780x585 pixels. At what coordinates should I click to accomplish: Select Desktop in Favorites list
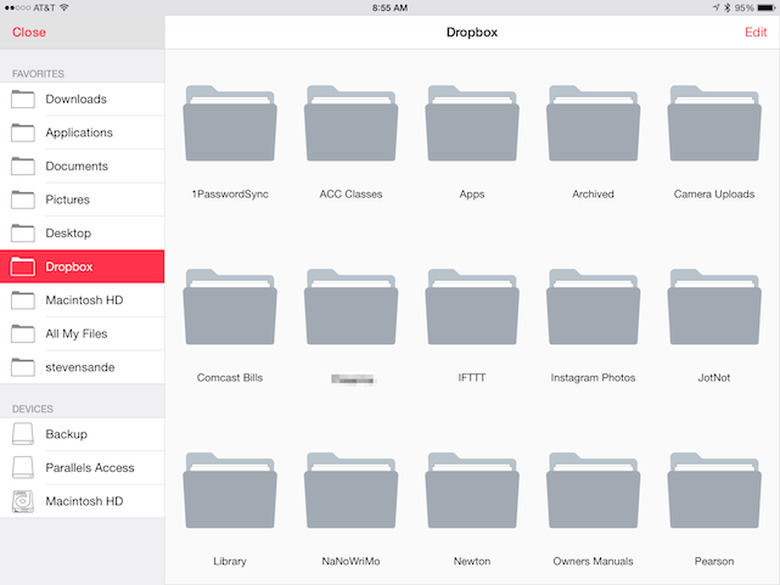click(82, 233)
